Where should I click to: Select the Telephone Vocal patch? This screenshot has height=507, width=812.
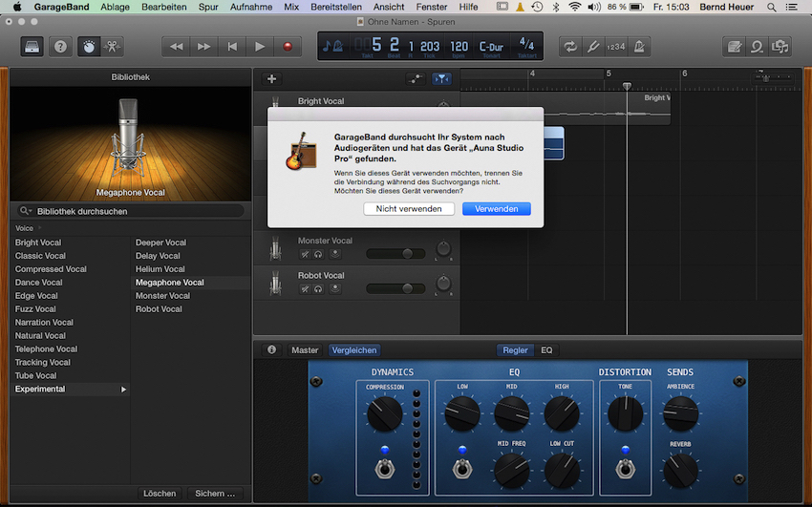[x=46, y=349]
